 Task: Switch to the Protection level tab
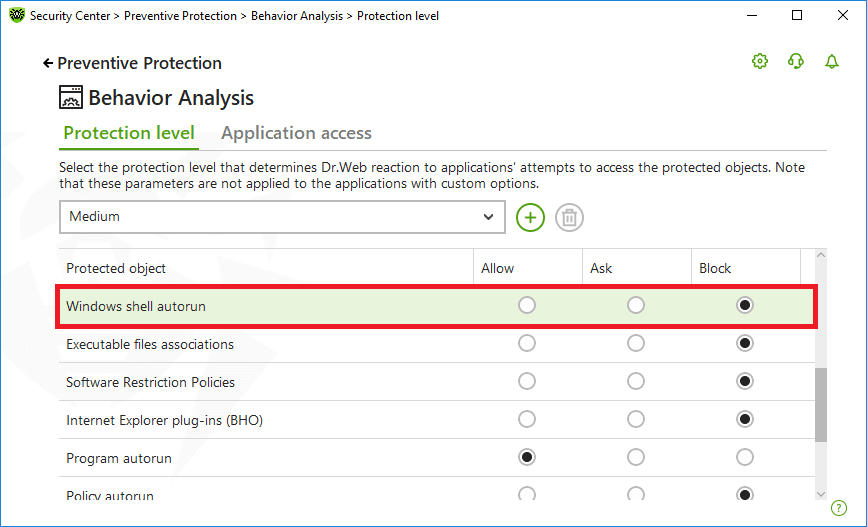pyautogui.click(x=129, y=133)
